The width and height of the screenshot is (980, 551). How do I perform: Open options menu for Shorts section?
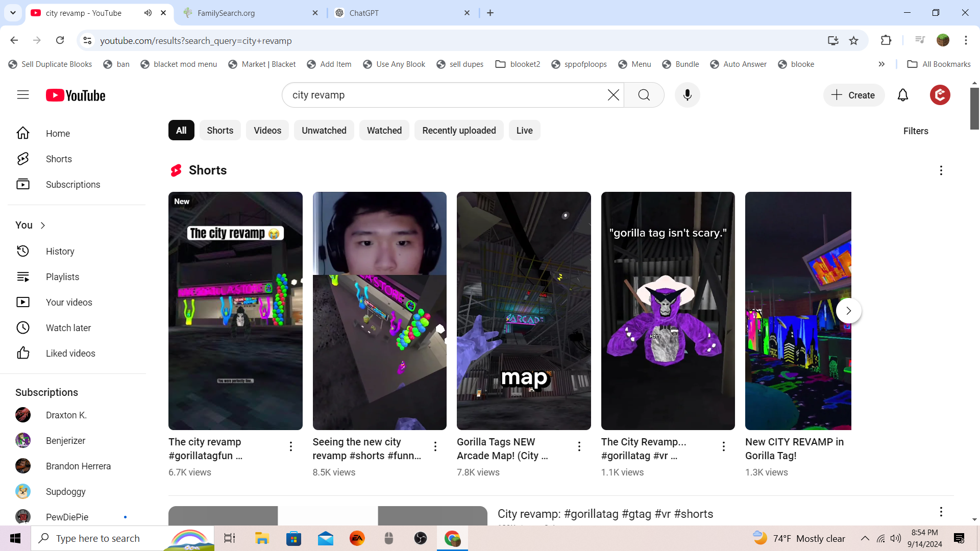click(x=941, y=170)
